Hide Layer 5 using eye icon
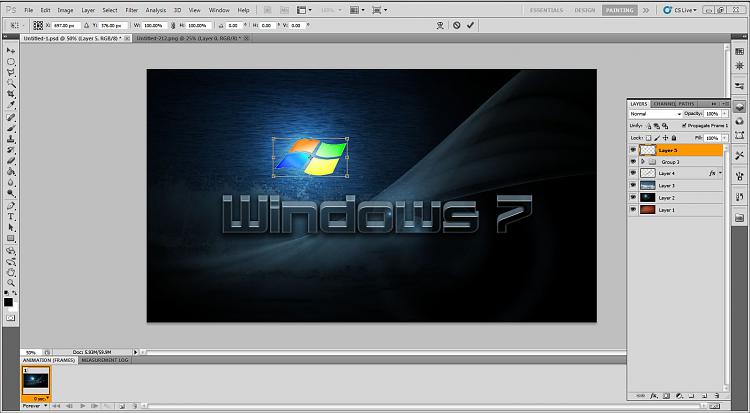The width and height of the screenshot is (750, 413). click(633, 150)
